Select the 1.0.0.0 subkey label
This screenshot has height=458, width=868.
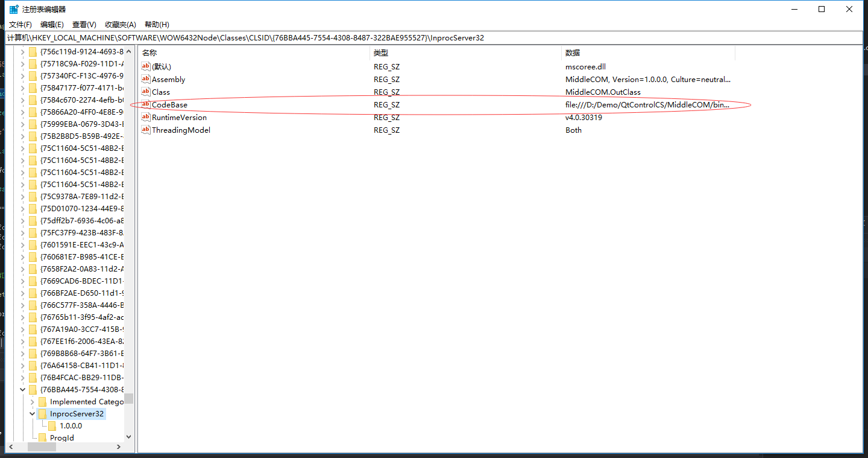pyautogui.click(x=71, y=425)
